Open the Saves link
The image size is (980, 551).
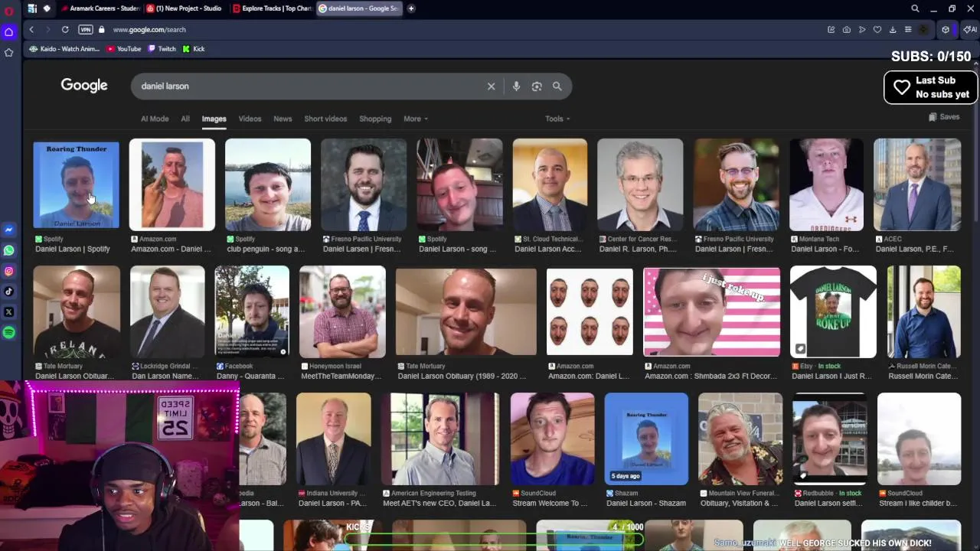(x=944, y=117)
